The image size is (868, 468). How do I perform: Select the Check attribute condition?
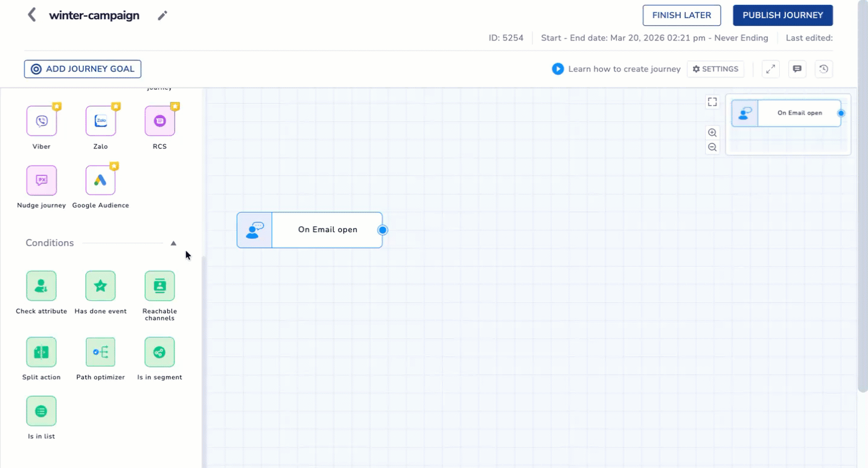(x=41, y=286)
